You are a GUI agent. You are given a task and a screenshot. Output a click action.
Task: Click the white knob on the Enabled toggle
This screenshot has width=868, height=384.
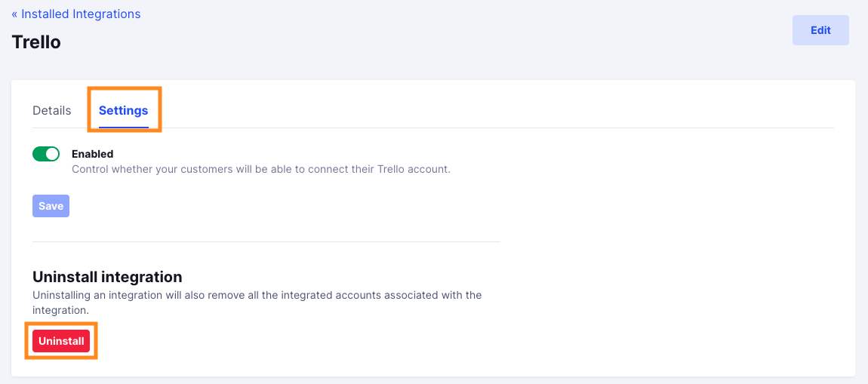click(52, 155)
